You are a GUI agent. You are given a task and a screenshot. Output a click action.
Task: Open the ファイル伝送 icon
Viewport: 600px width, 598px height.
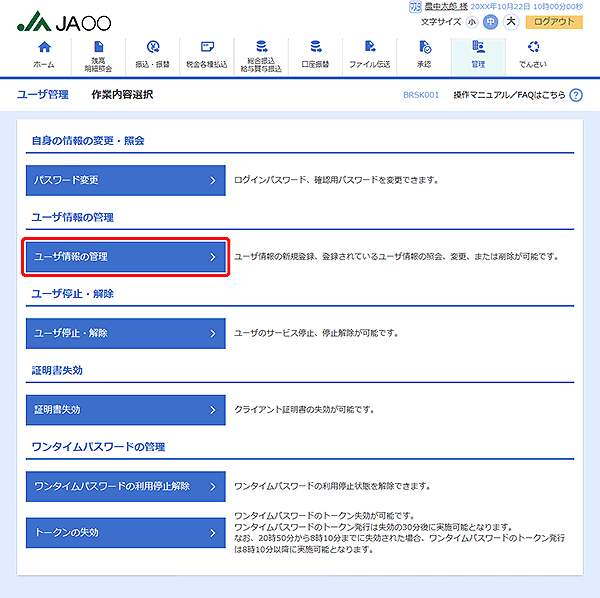point(370,46)
